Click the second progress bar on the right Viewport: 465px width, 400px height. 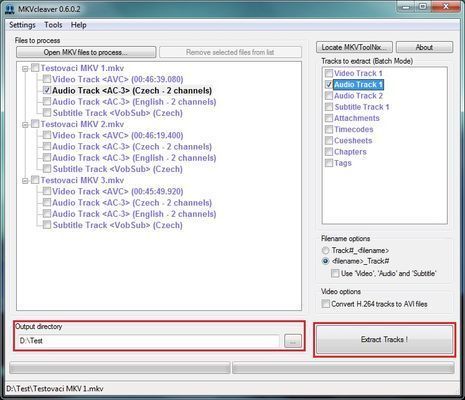343,368
